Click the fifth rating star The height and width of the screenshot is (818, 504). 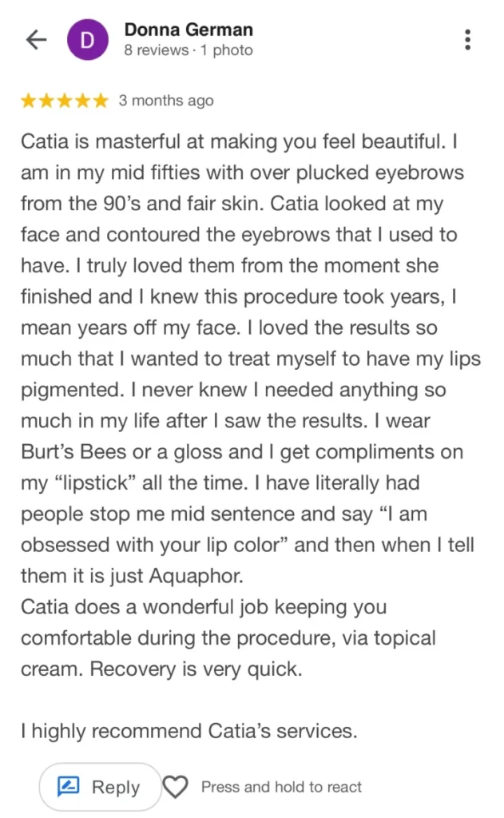coord(100,101)
